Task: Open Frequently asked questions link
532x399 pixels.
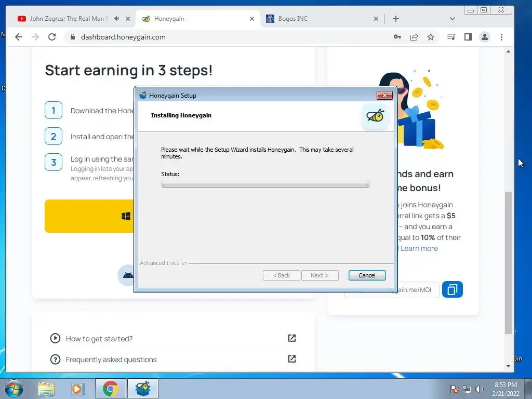Action: pos(111,360)
